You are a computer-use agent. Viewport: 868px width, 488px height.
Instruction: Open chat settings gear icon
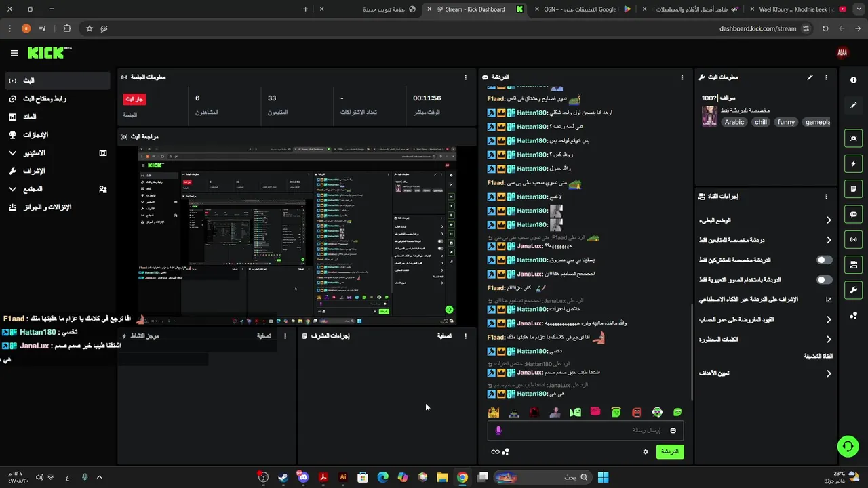[646, 451]
